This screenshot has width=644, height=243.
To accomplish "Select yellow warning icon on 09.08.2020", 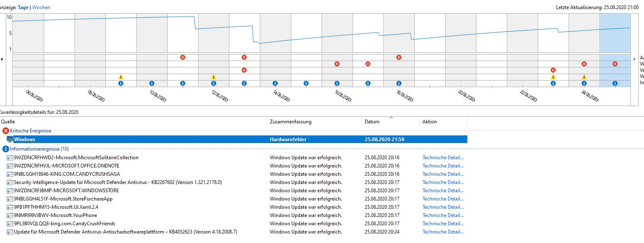I will pyautogui.click(x=121, y=77).
